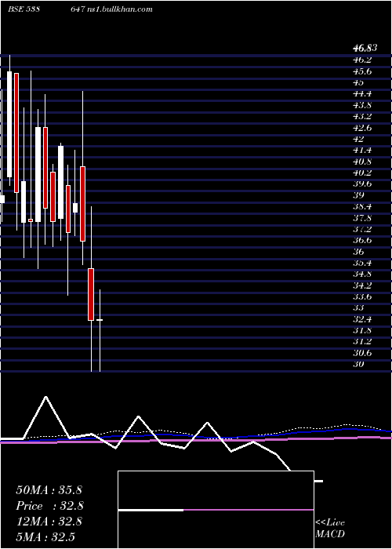
Task: Click the 40.8 axis label
Action: [362, 162]
